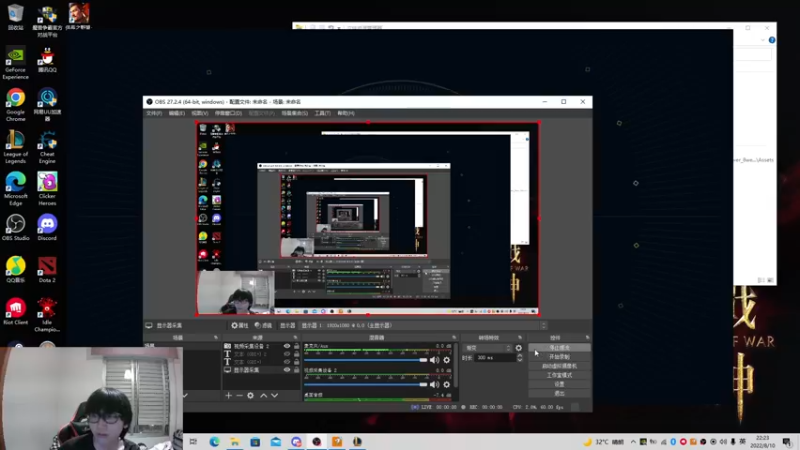Open source 滤镜 filters in source toolbar
800x450 pixels.
tap(263, 325)
